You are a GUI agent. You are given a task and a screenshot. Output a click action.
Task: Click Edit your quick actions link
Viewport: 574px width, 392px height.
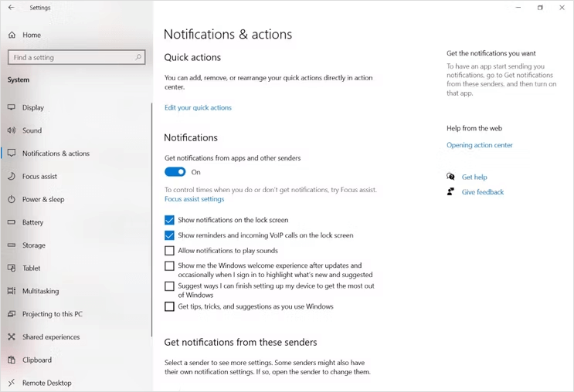(x=198, y=107)
